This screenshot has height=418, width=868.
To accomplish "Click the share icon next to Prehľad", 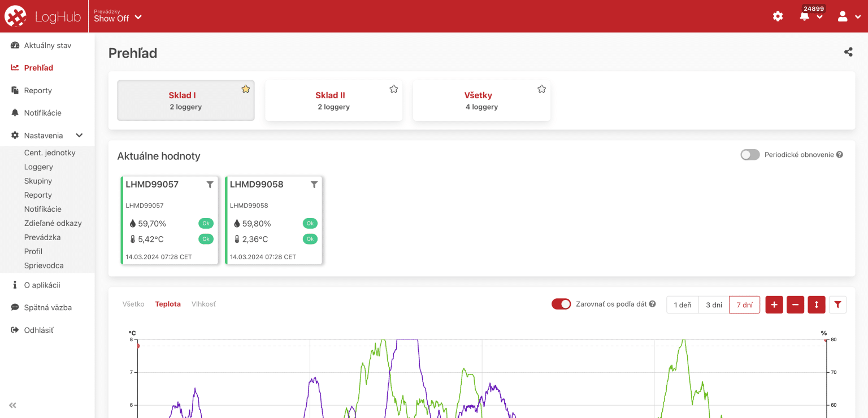I will click(848, 52).
